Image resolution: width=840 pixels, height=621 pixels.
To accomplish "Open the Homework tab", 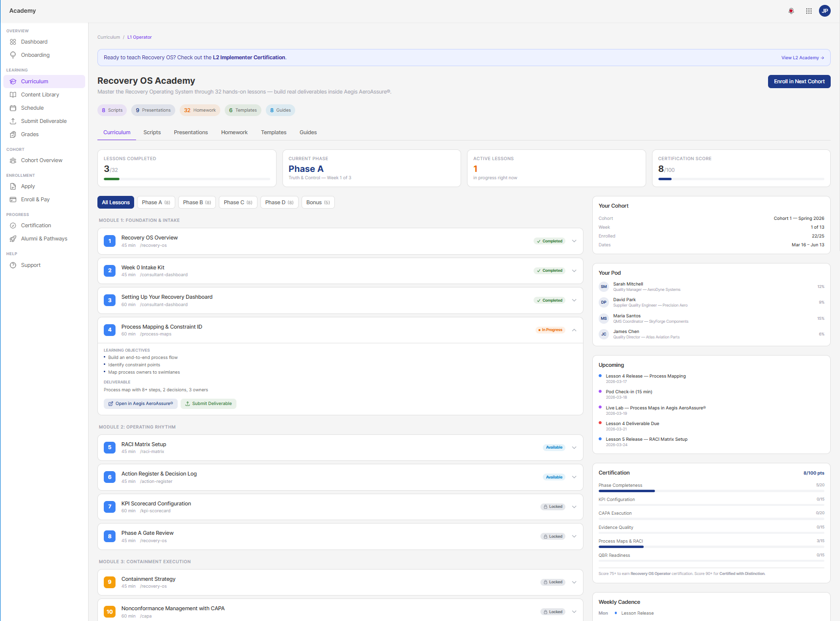I will [x=234, y=133].
